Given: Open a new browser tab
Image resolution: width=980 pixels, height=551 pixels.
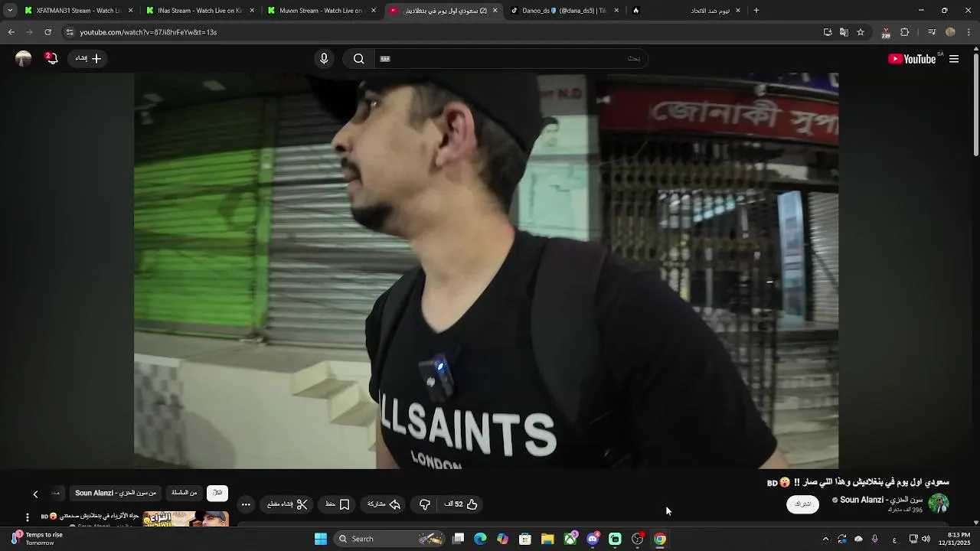Looking at the screenshot, I should point(756,11).
